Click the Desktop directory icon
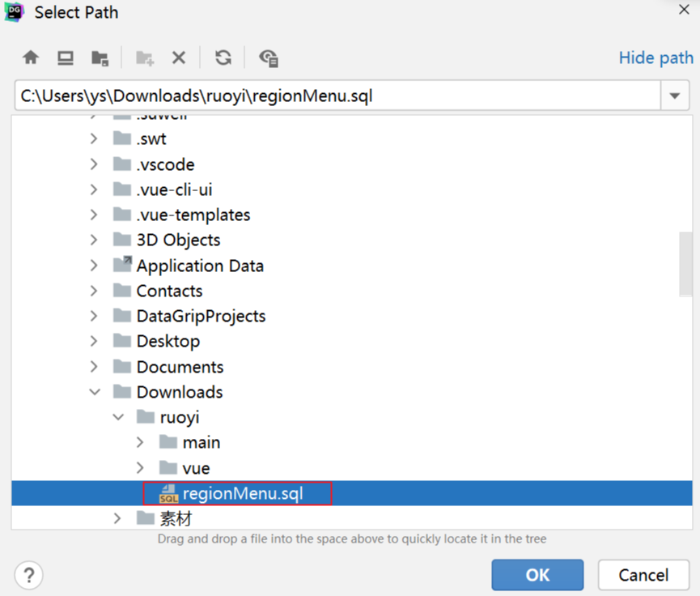Screen dimensions: 700x596 point(66,57)
